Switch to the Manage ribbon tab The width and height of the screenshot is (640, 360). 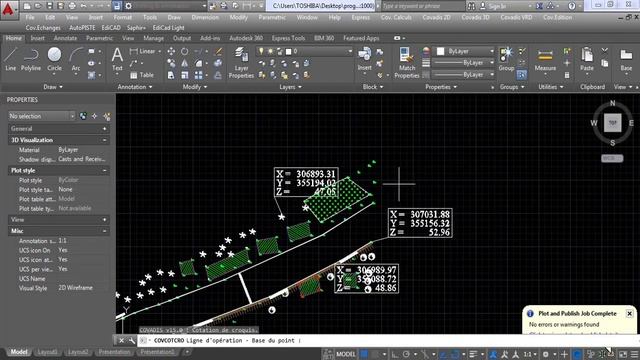point(153,38)
